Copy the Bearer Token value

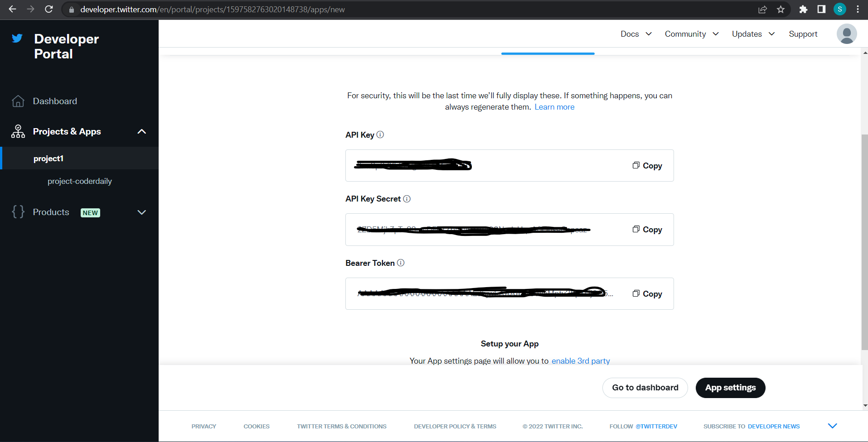pos(647,294)
